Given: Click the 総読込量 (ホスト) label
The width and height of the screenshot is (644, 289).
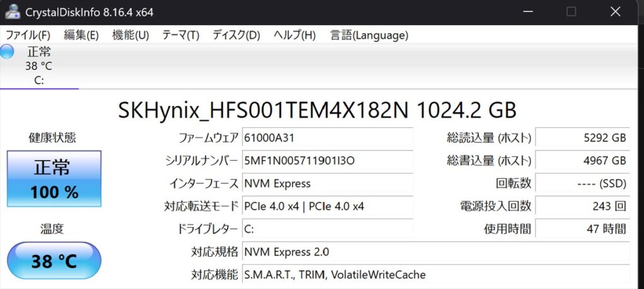Looking at the screenshot, I should pyautogui.click(x=489, y=138).
